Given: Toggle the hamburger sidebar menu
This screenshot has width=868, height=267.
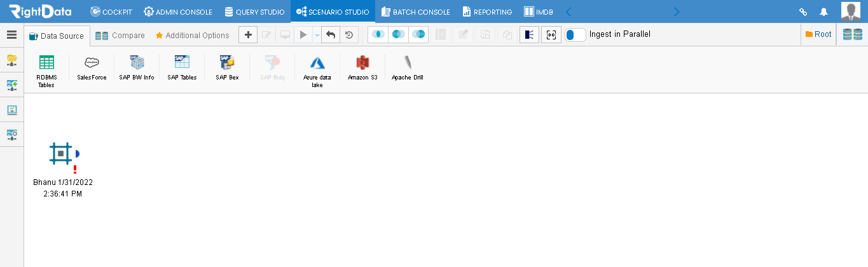Looking at the screenshot, I should [x=11, y=35].
